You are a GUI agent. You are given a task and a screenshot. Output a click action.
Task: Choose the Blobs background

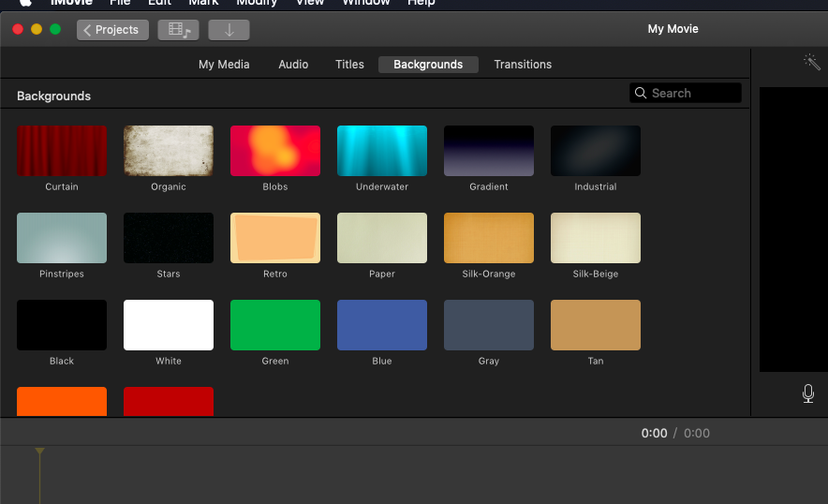coord(275,151)
